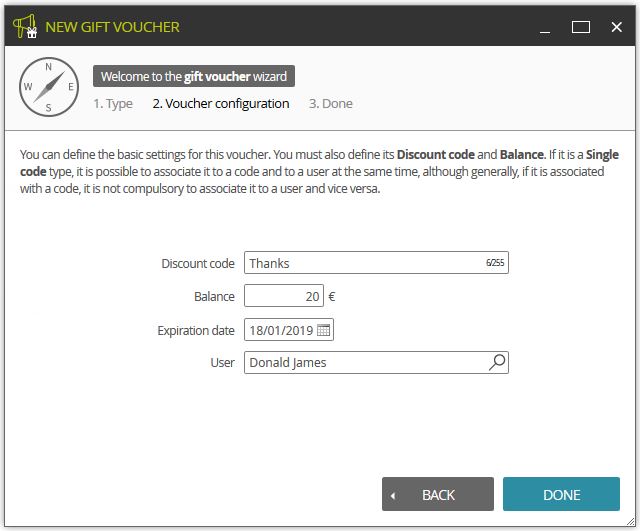The width and height of the screenshot is (640, 531).
Task: Maximize the New Gift Voucher window
Action: (x=580, y=27)
